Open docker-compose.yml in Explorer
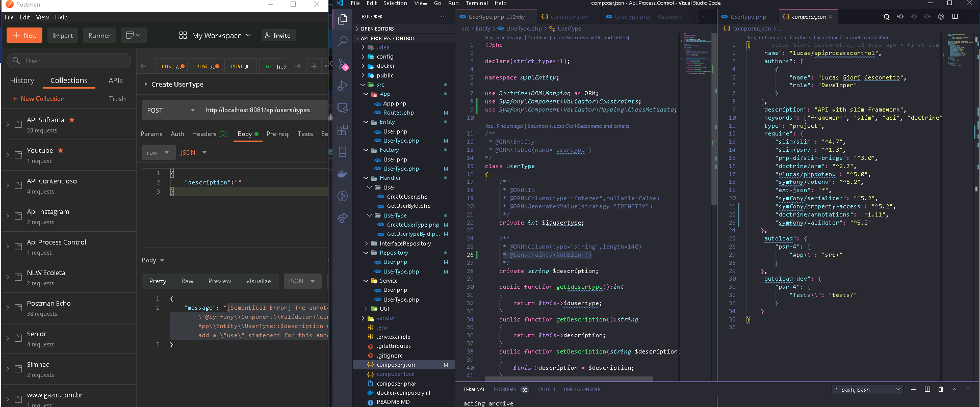The height and width of the screenshot is (407, 980). [x=403, y=393]
